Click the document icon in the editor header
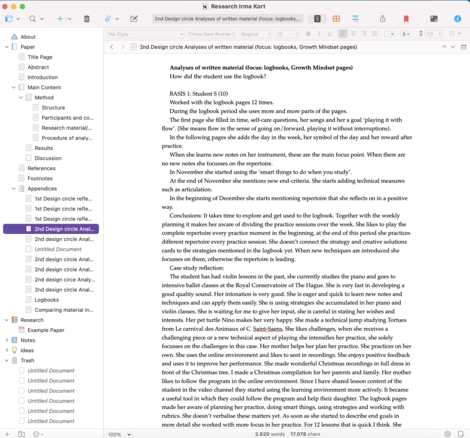Viewport: 470px width, 438px height. (134, 47)
